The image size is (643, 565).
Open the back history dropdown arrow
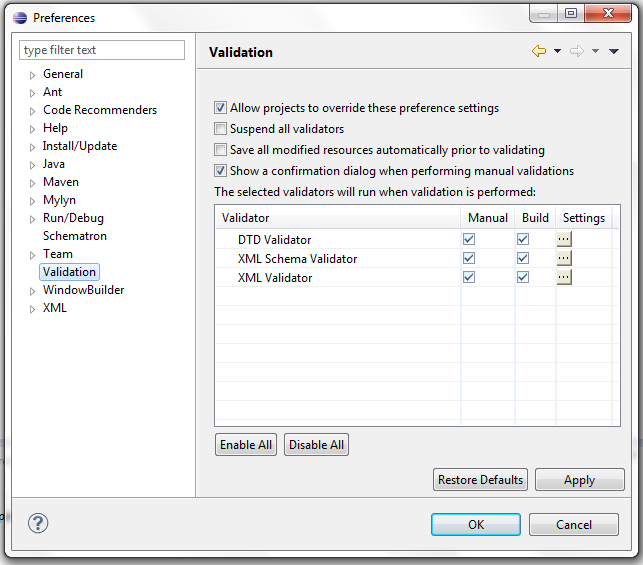pyautogui.click(x=557, y=51)
